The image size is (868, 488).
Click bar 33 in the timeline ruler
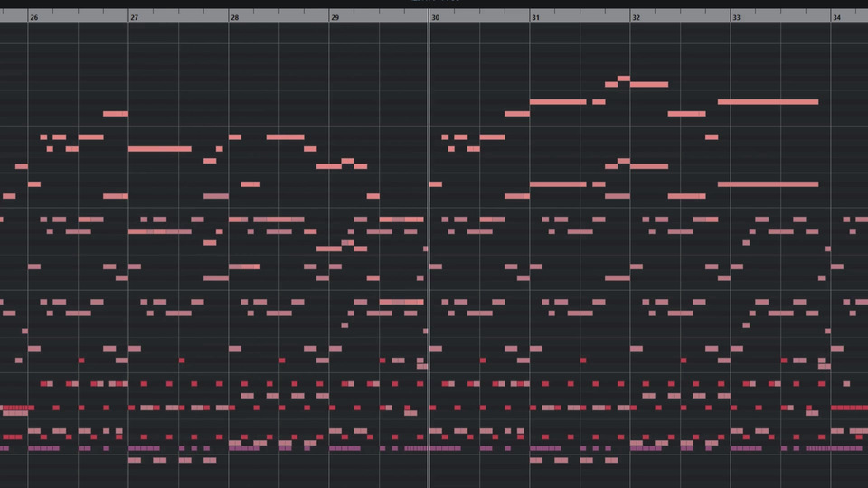click(736, 18)
